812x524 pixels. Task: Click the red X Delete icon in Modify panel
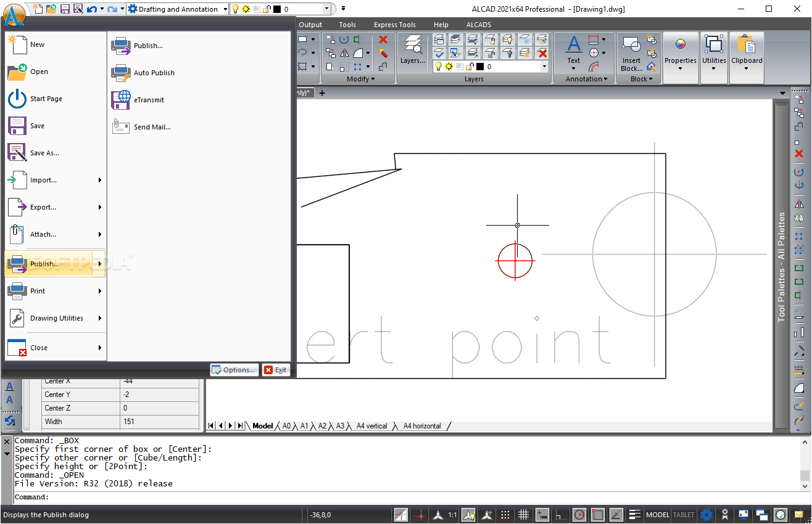(x=383, y=39)
